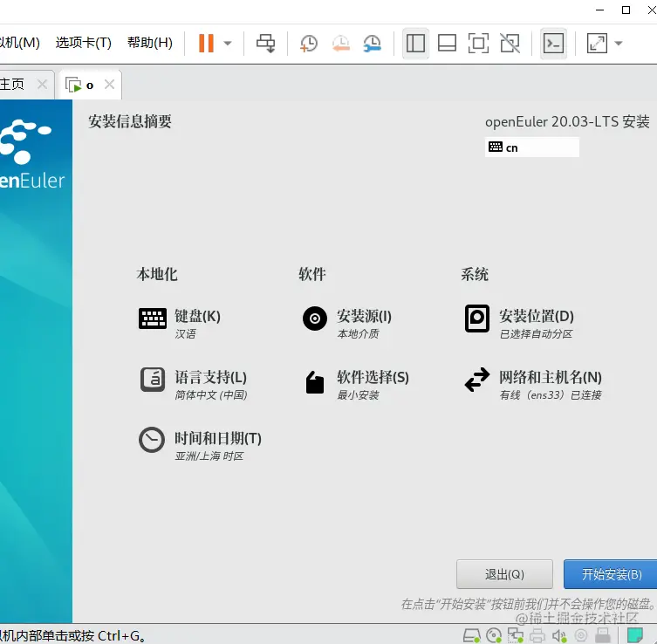The image size is (657, 644).
Task: Click the message log status bar icon
Action: 635,635
